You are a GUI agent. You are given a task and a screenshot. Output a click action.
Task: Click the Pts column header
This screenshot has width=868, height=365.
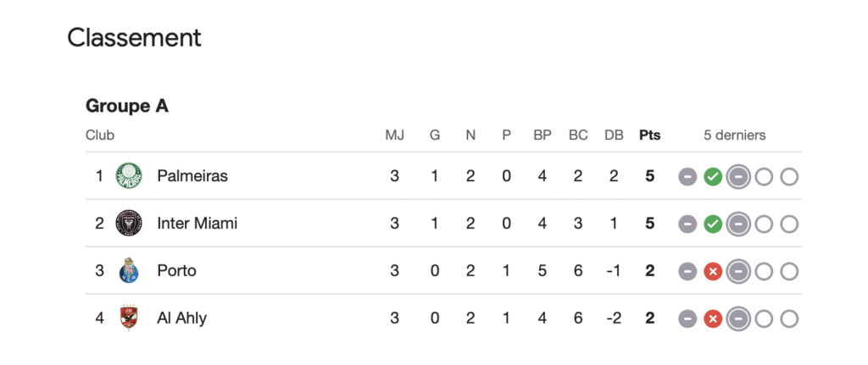pos(650,135)
